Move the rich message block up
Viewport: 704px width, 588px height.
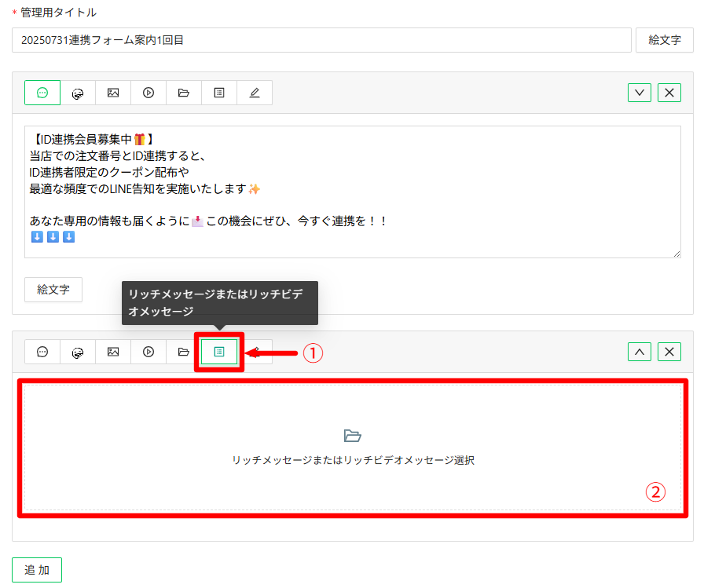click(640, 352)
